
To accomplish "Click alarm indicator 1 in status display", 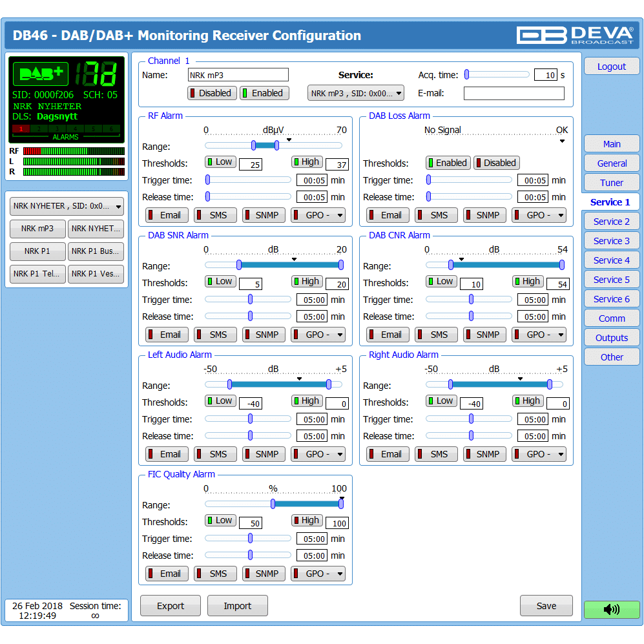I will click(21, 129).
